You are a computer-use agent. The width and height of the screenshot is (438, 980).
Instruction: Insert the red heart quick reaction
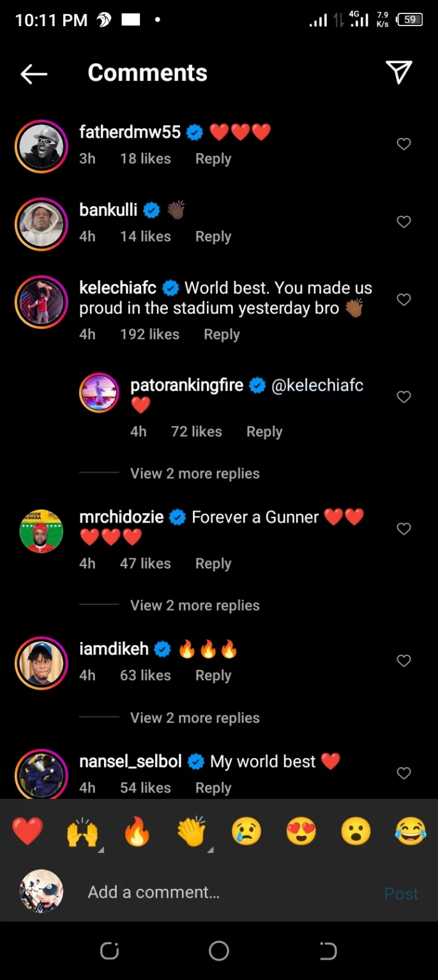27,832
